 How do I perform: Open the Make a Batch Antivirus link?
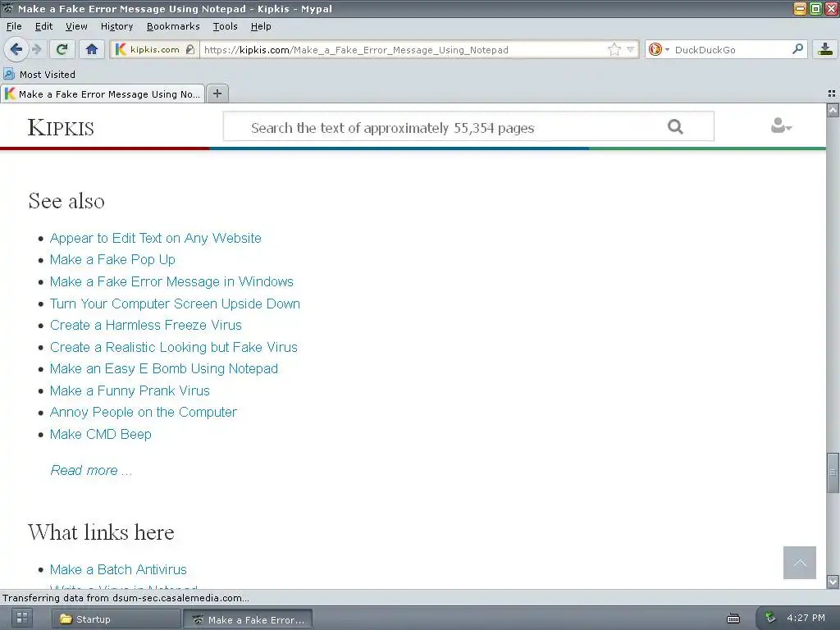point(118,569)
